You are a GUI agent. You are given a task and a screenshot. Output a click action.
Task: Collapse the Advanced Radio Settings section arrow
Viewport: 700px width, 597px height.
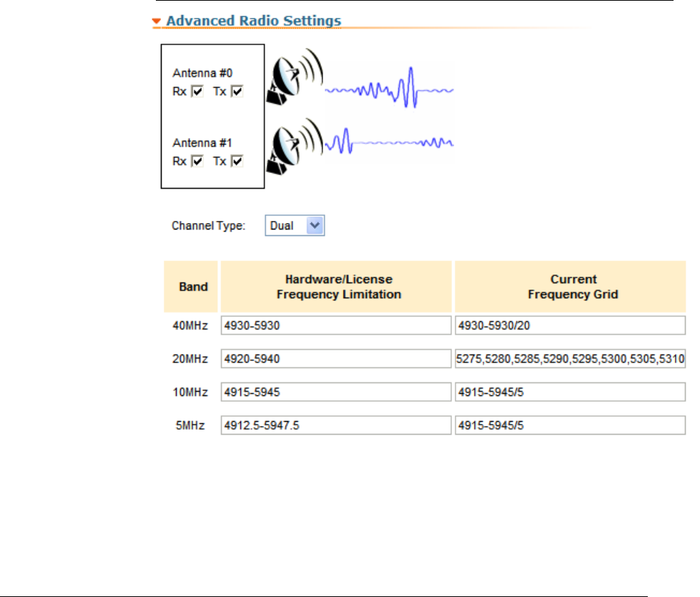[x=156, y=21]
